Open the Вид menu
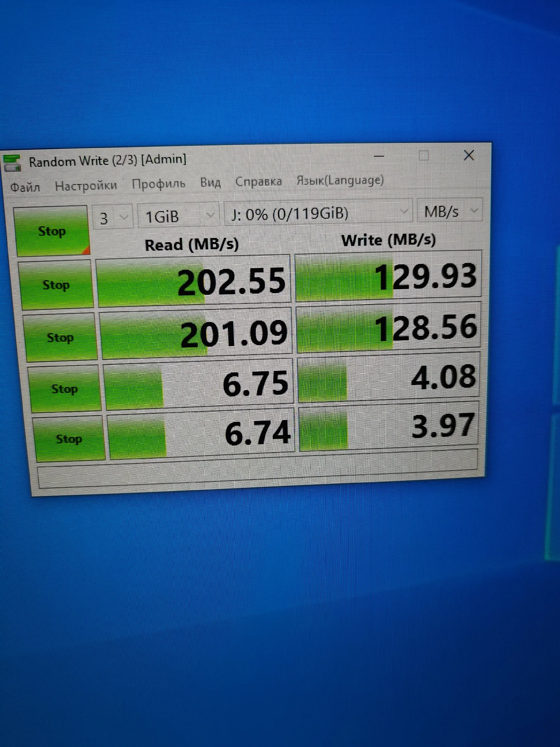Viewport: 560px width, 747px height. [210, 183]
